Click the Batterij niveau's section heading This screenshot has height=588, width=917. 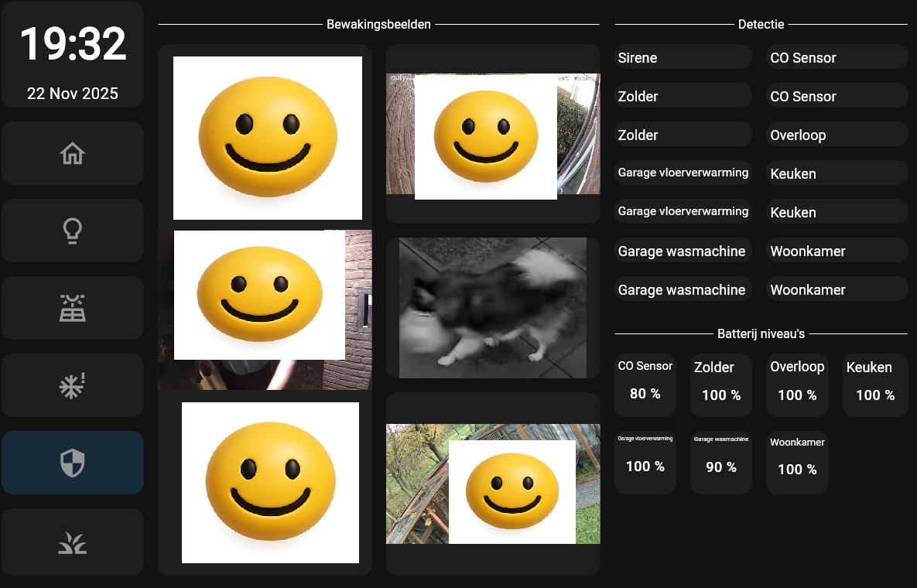coord(761,333)
